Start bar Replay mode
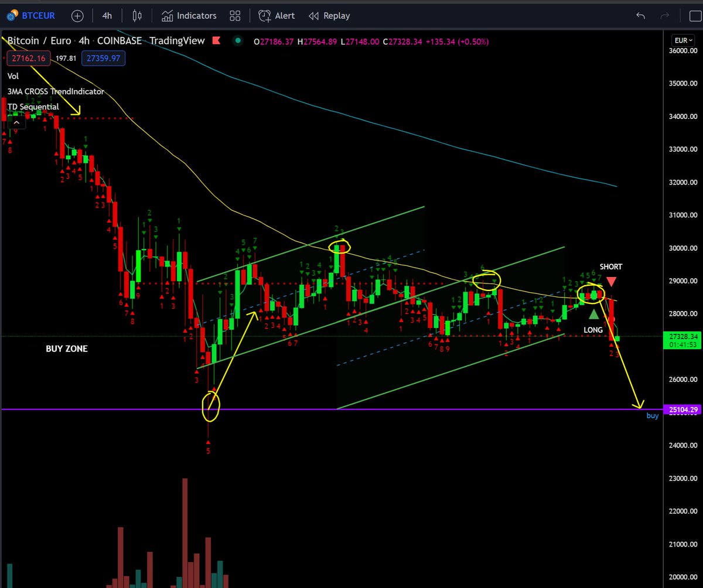Viewport: 703px width, 588px height. [x=329, y=16]
